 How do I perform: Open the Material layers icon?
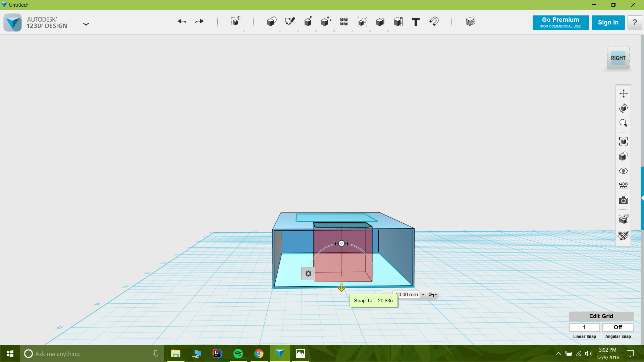470,22
